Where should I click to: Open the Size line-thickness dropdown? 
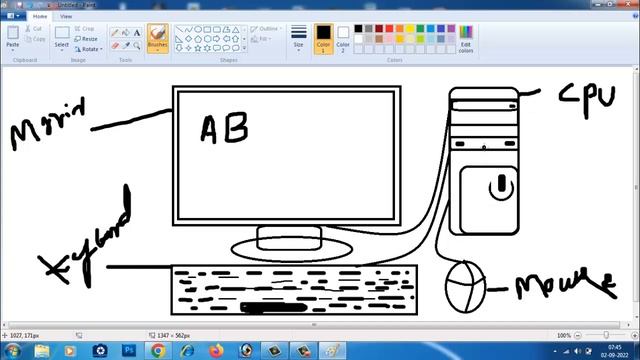coord(298,39)
